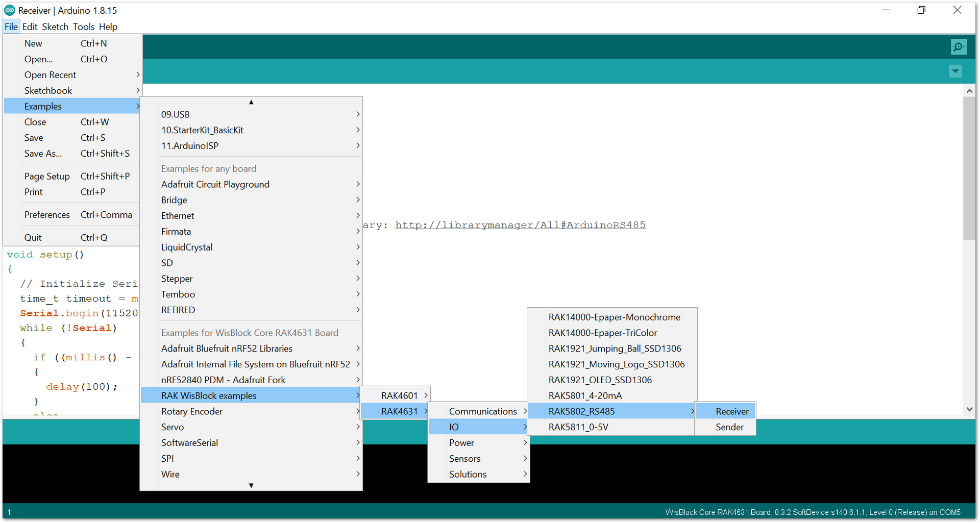Open RAK5811_0-5V example
This screenshot has height=523, width=980.
tap(612, 427)
